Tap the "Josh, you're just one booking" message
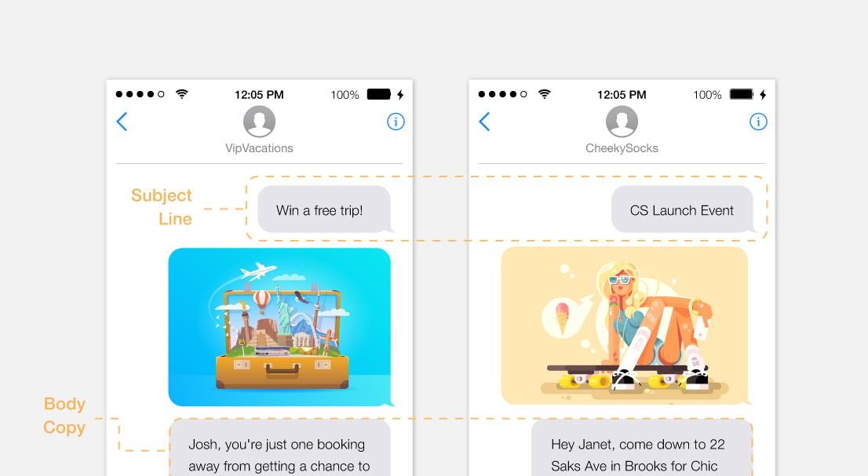The height and width of the screenshot is (476, 868). tap(279, 449)
